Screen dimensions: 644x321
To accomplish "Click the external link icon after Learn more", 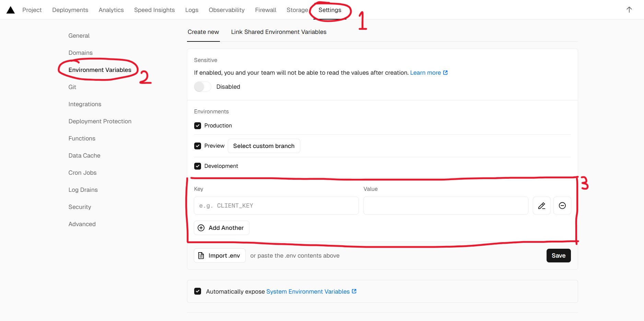I will (x=445, y=73).
